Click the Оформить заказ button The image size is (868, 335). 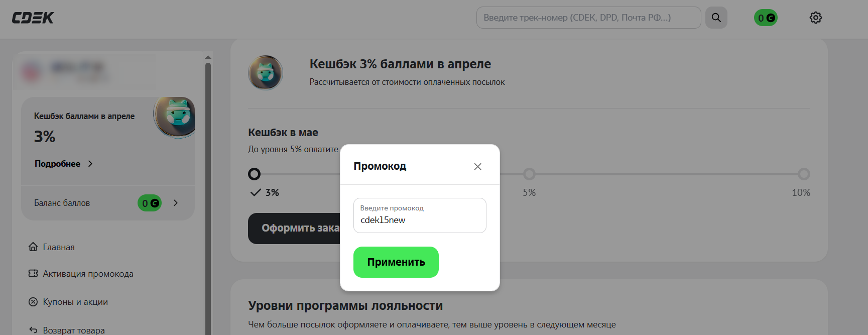(x=294, y=229)
